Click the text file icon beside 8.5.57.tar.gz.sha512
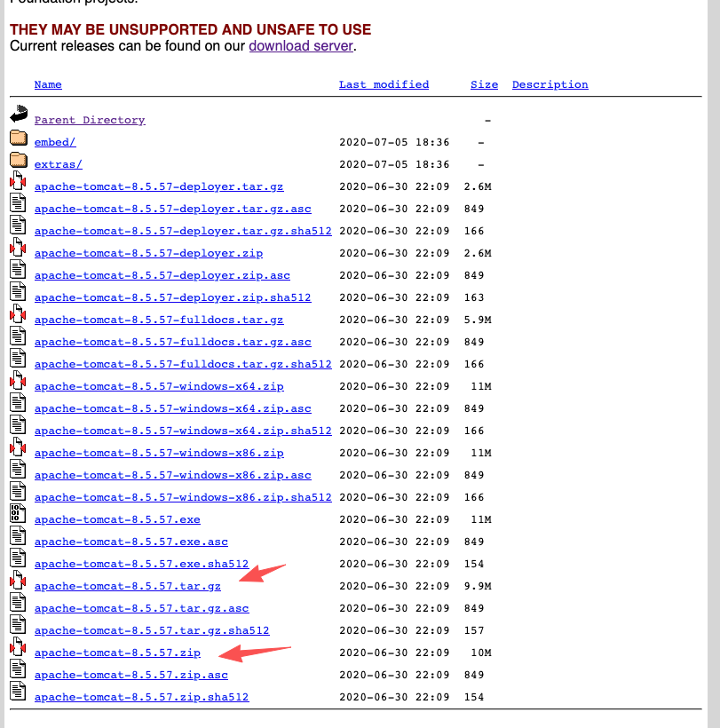This screenshot has width=720, height=728. (x=18, y=625)
